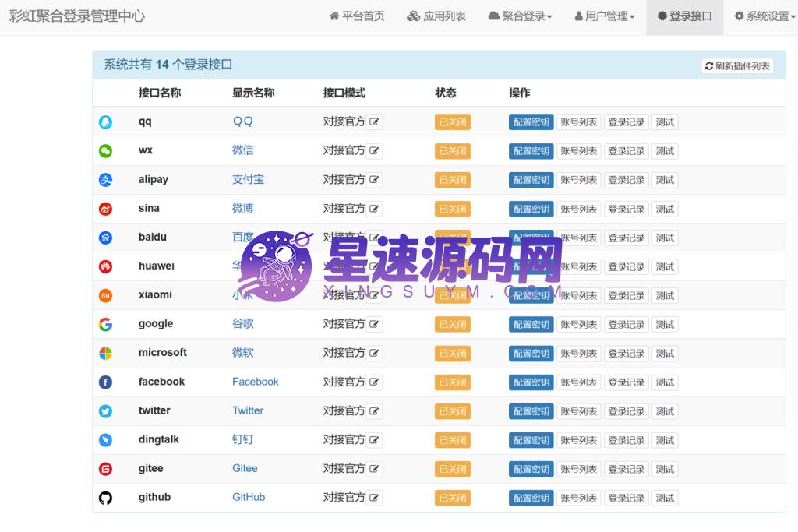
Task: Expand the 聚合登录 dropdown menu
Action: click(520, 16)
